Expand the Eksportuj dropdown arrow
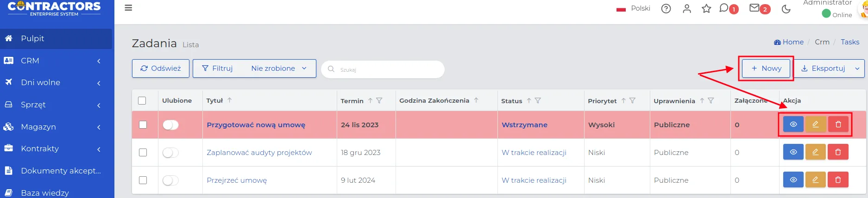The width and height of the screenshot is (868, 198). point(857,68)
